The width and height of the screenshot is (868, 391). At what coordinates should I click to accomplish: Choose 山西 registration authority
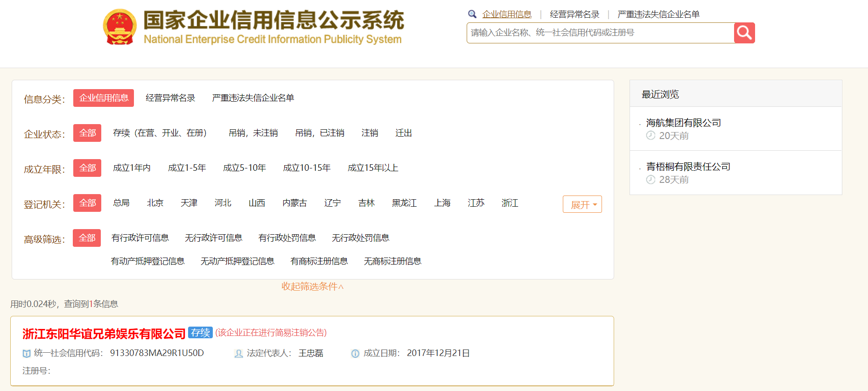click(x=257, y=203)
